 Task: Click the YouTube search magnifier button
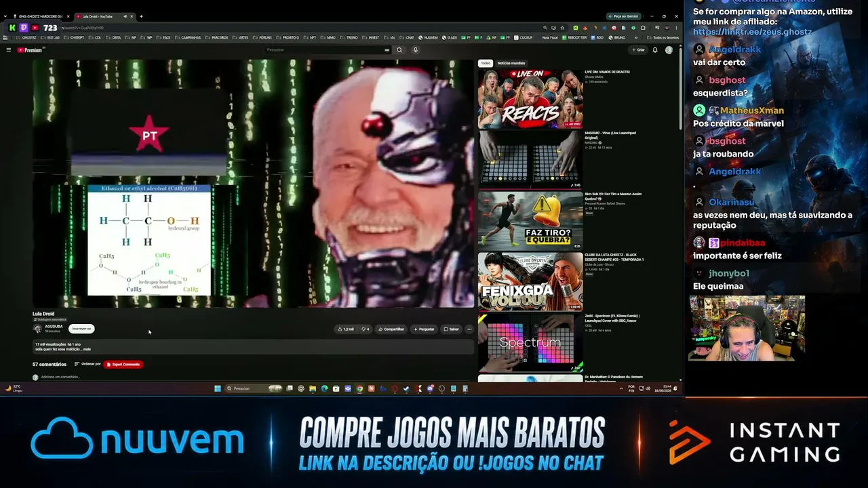pyautogui.click(x=399, y=49)
